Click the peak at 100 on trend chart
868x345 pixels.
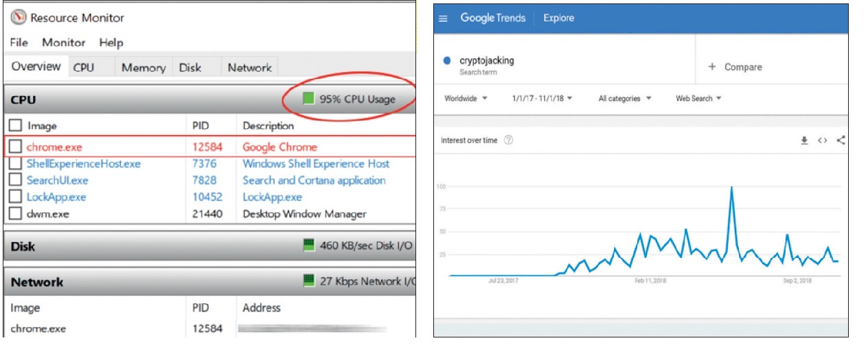click(732, 187)
